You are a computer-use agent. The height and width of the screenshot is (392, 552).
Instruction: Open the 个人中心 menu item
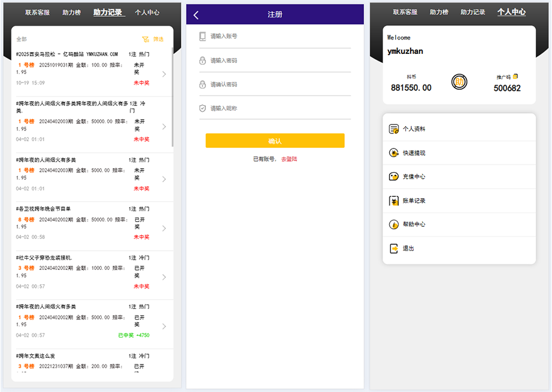click(x=511, y=11)
